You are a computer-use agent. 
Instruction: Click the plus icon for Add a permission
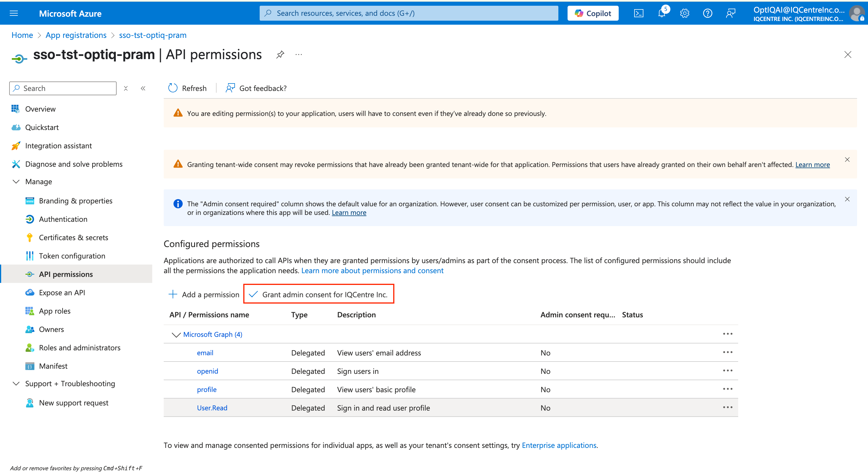pos(173,294)
